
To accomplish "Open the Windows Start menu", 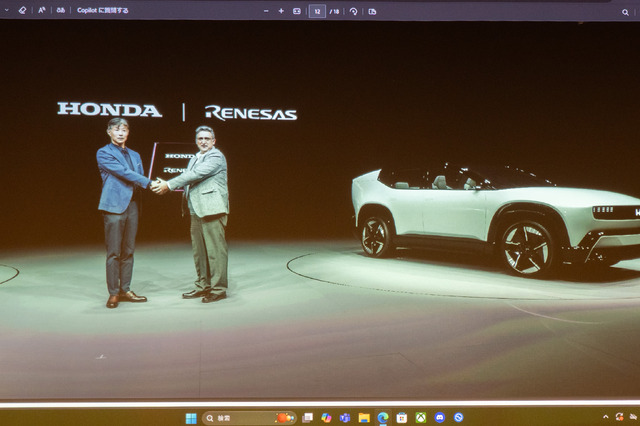I will click(191, 418).
